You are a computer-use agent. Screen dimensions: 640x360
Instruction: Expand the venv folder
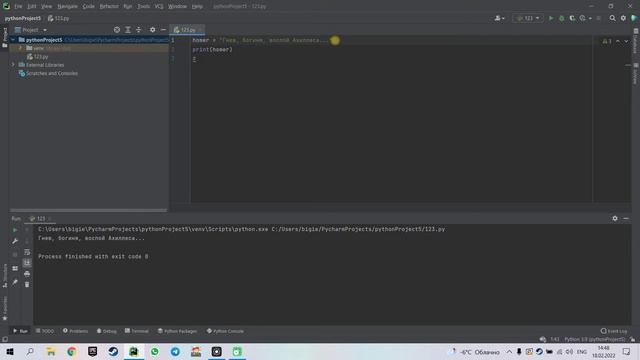pos(20,48)
